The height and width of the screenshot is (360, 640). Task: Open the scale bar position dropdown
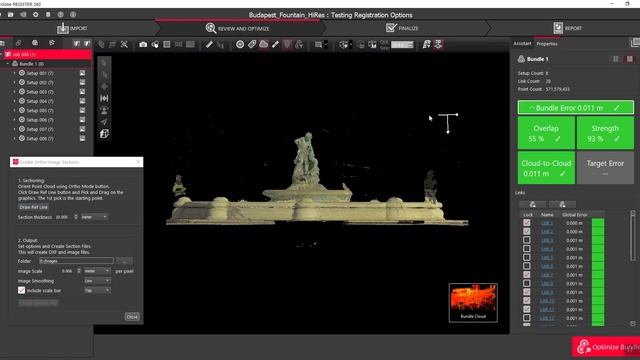pos(97,290)
